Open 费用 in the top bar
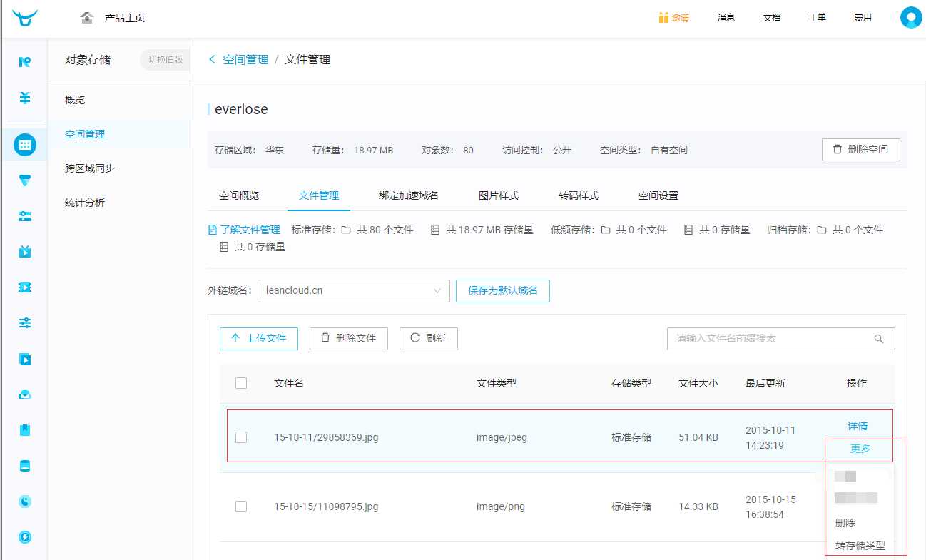926x560 pixels. (863, 17)
